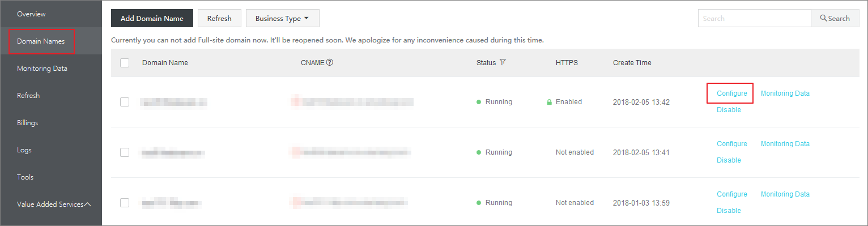Open Monitoring Data link for third domain

pos(785,194)
